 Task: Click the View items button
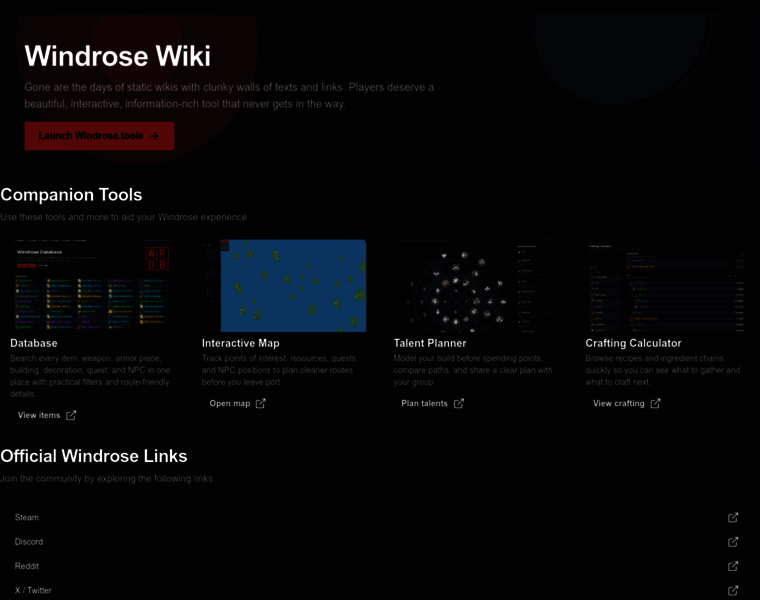pos(47,415)
